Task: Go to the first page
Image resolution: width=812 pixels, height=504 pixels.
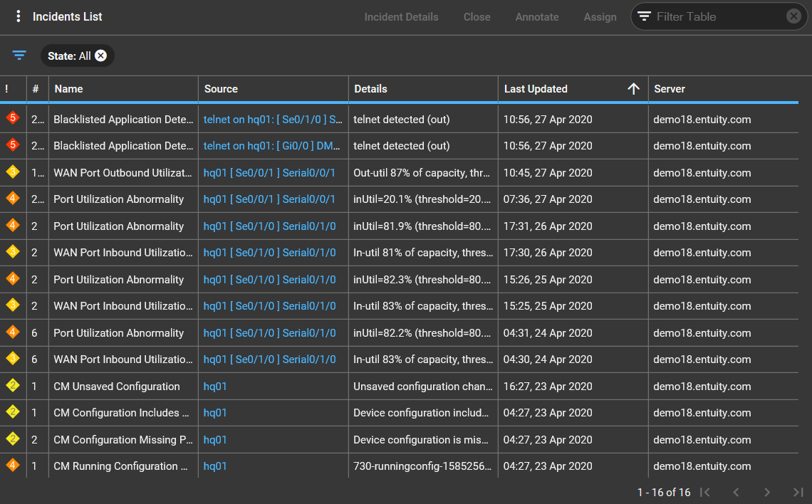Action: tap(705, 492)
